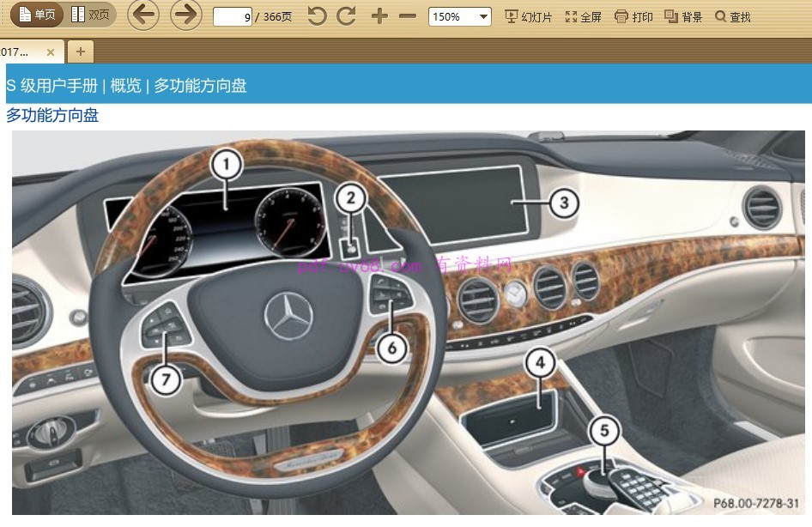Open a new tab with the plus button
The image size is (812, 527).
point(80,51)
